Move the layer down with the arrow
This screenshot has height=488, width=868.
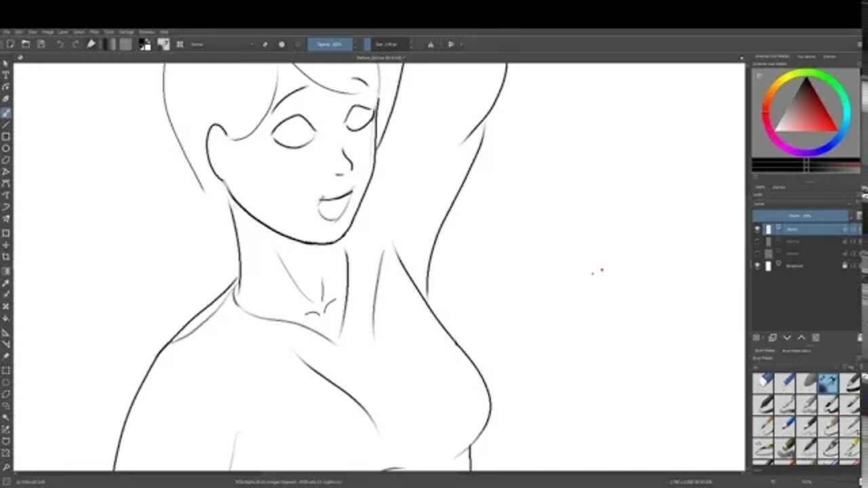click(787, 338)
